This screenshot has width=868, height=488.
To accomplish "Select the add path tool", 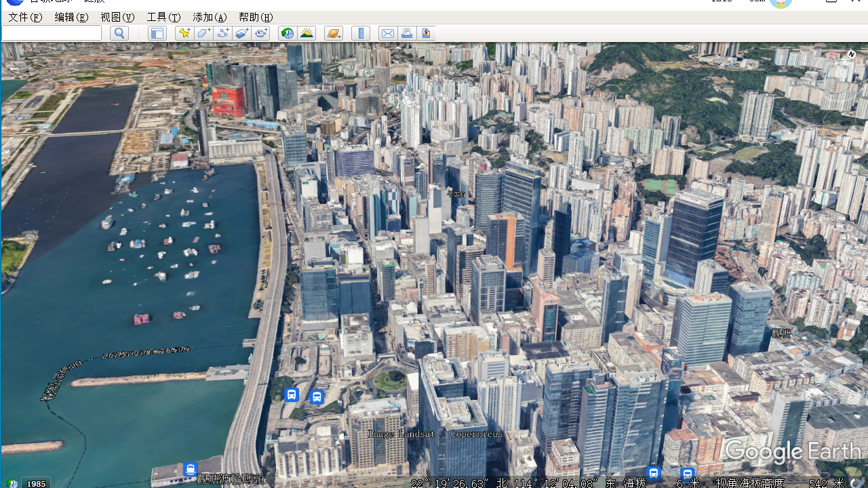I will click(222, 33).
